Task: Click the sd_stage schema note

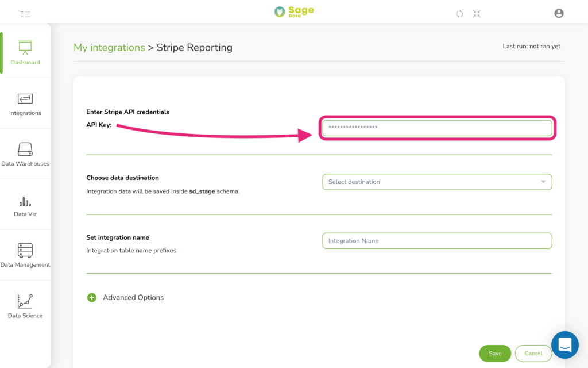Action: (x=163, y=191)
